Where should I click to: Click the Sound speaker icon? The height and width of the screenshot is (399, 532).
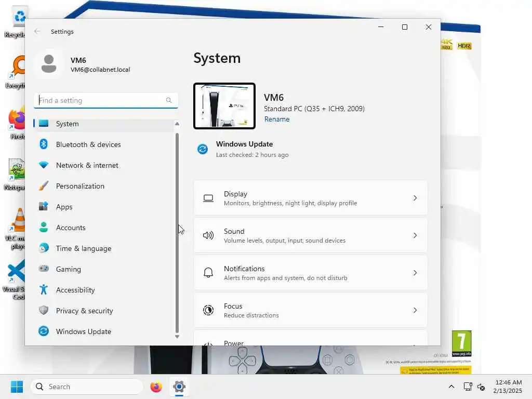[208, 235]
